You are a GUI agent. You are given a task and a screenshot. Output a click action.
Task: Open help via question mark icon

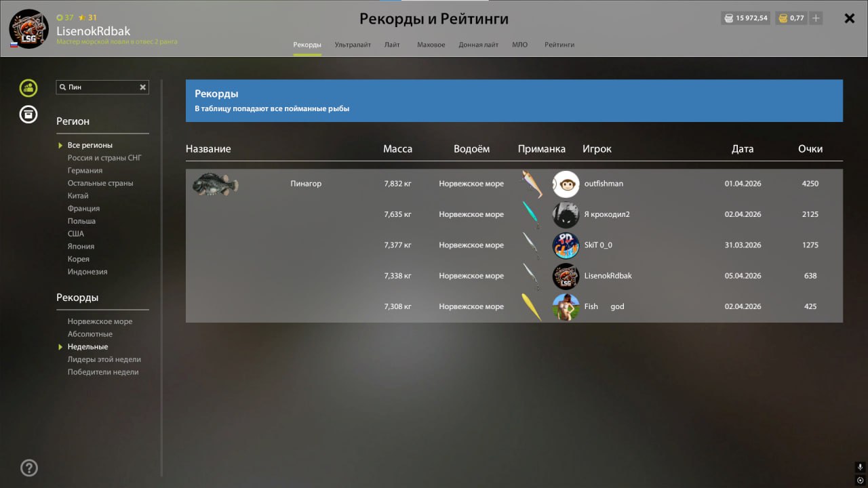click(x=29, y=468)
